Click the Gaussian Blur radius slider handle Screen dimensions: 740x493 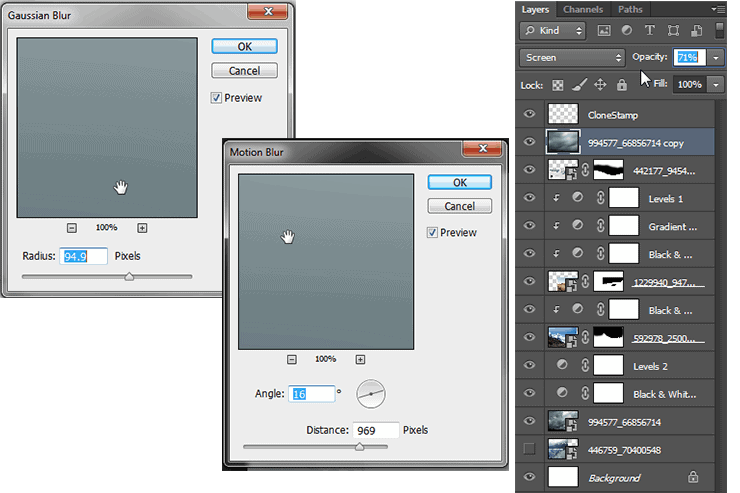pyautogui.click(x=129, y=276)
